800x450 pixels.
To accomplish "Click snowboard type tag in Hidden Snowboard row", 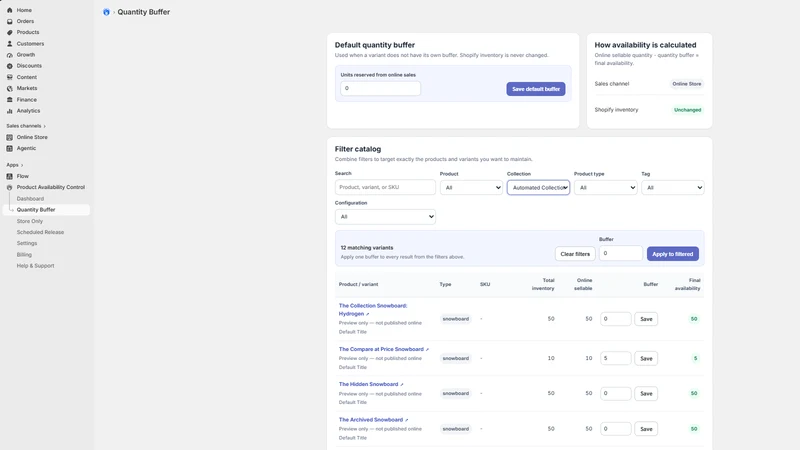I will (456, 393).
